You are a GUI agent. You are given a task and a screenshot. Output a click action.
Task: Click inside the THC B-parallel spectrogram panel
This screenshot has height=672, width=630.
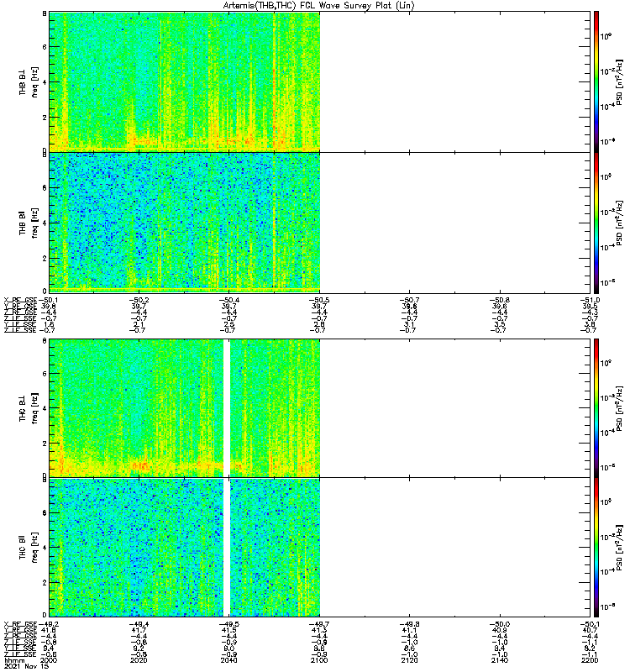click(320, 548)
